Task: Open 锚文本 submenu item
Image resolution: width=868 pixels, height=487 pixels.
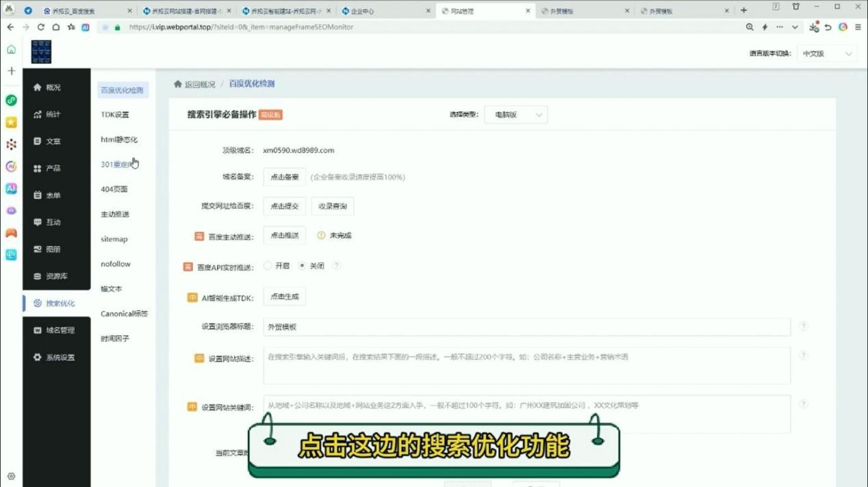Action: coord(112,289)
